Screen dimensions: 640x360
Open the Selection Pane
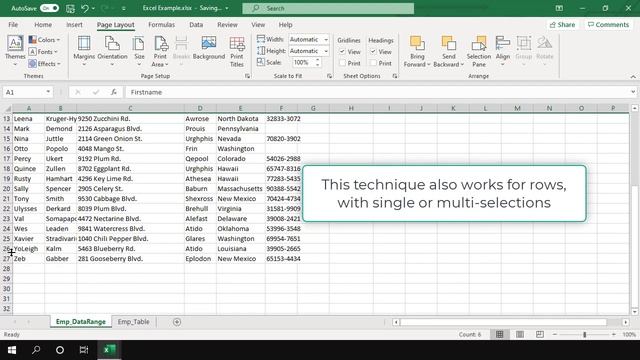click(x=479, y=51)
